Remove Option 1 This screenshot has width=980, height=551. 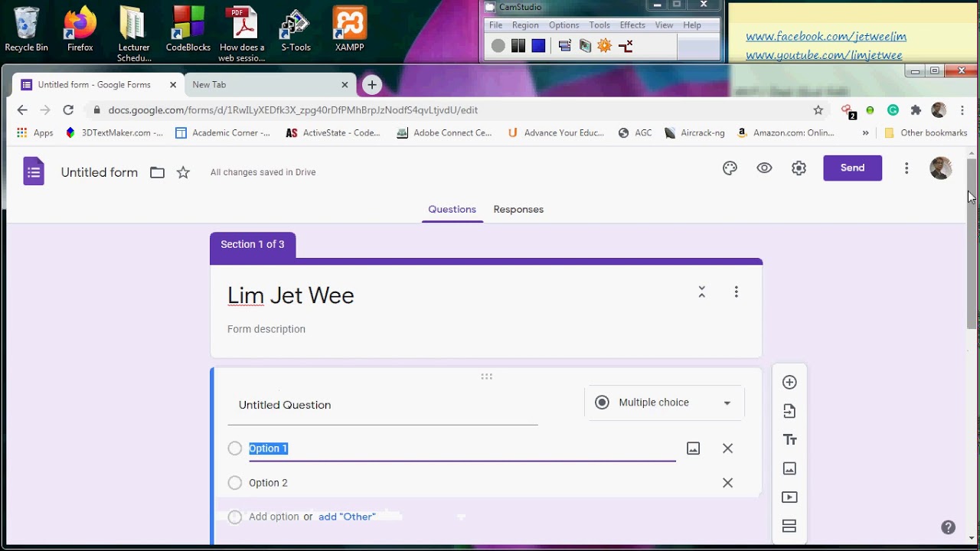click(727, 448)
